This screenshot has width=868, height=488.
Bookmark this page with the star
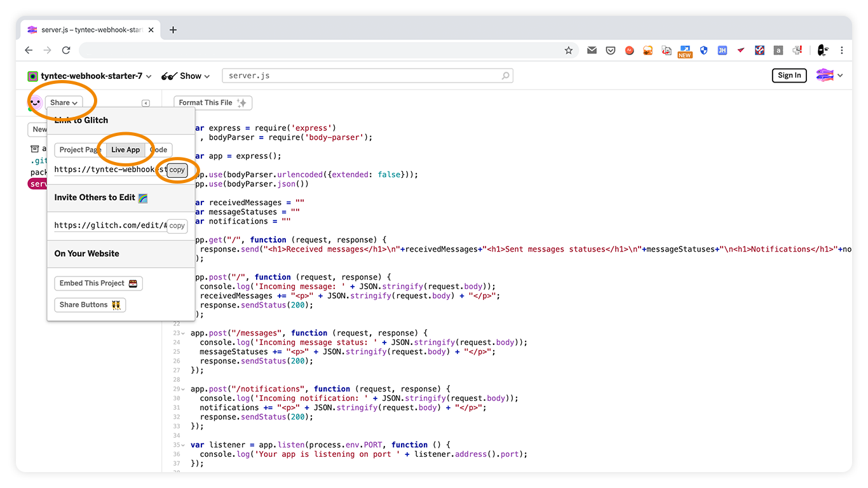tap(569, 50)
